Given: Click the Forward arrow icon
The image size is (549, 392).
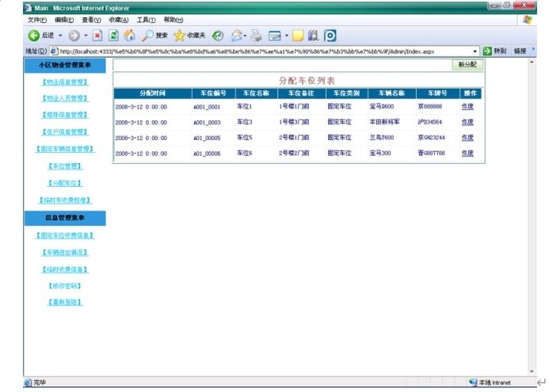Looking at the screenshot, I should click(74, 36).
